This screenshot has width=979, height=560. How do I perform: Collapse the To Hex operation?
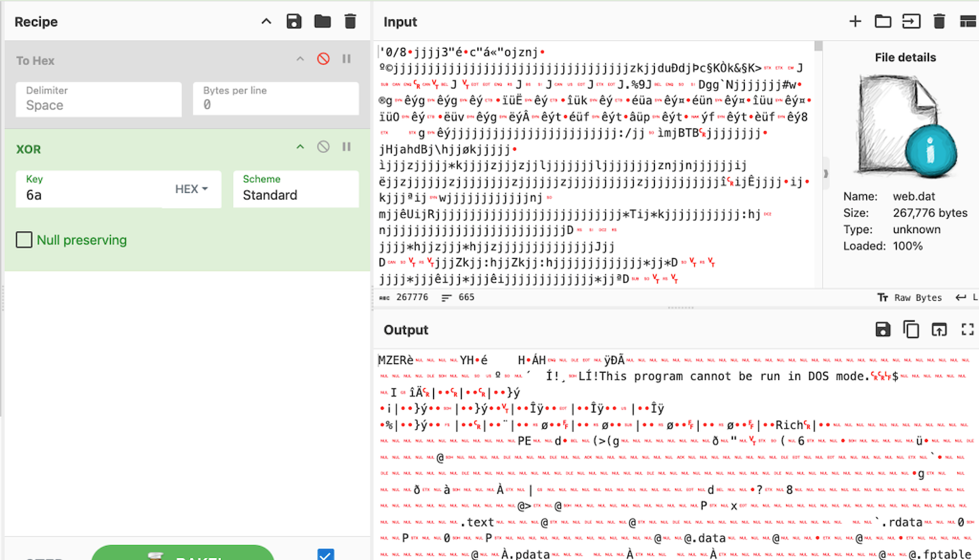point(300,59)
